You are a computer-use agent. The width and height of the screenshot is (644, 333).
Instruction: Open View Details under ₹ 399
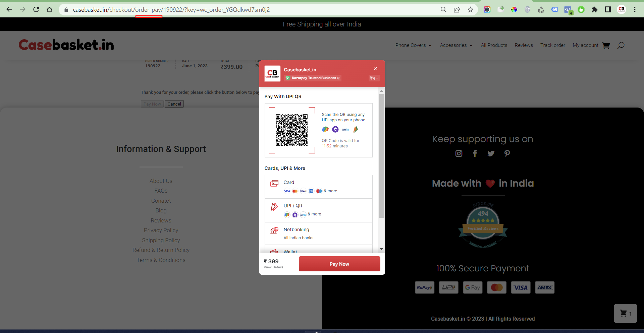[x=273, y=267]
